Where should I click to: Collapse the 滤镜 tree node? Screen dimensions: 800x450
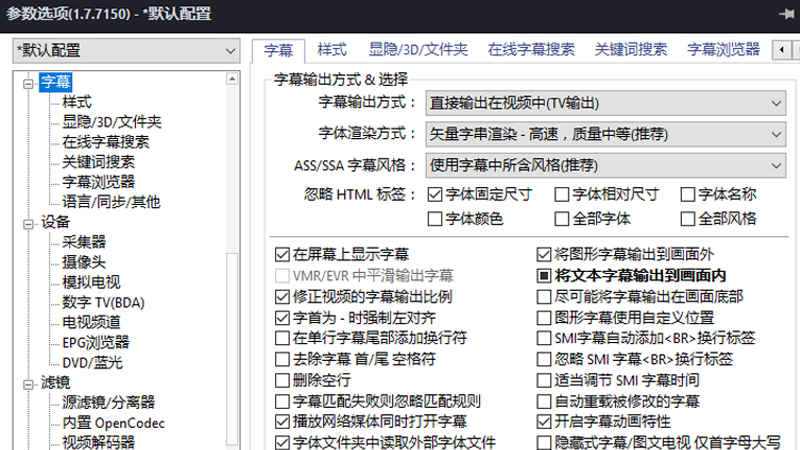29,382
